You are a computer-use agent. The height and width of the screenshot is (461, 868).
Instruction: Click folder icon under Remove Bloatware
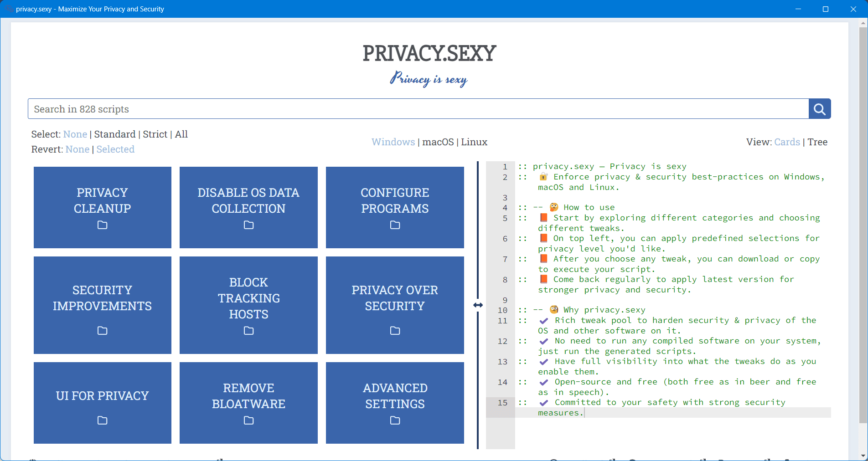click(248, 420)
